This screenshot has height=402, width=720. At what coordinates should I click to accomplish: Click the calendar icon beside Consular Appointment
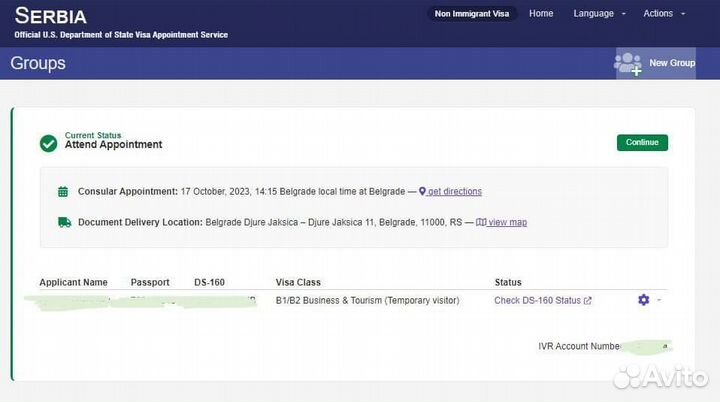[x=63, y=191]
